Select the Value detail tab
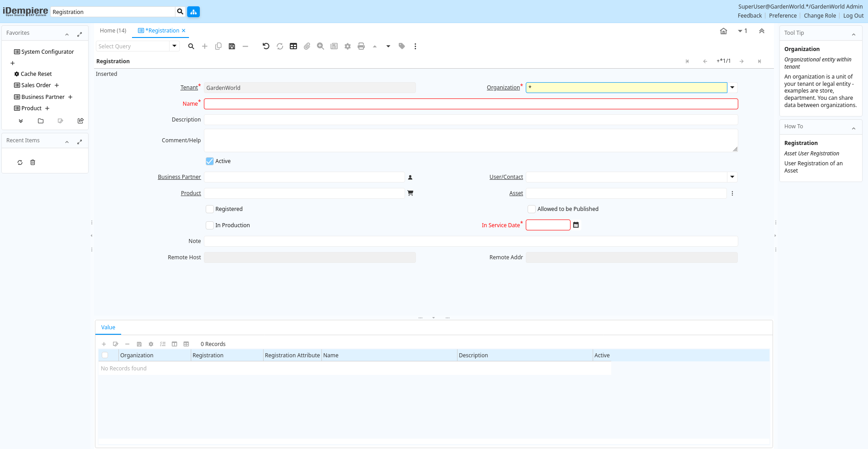This screenshot has height=449, width=868. point(108,327)
